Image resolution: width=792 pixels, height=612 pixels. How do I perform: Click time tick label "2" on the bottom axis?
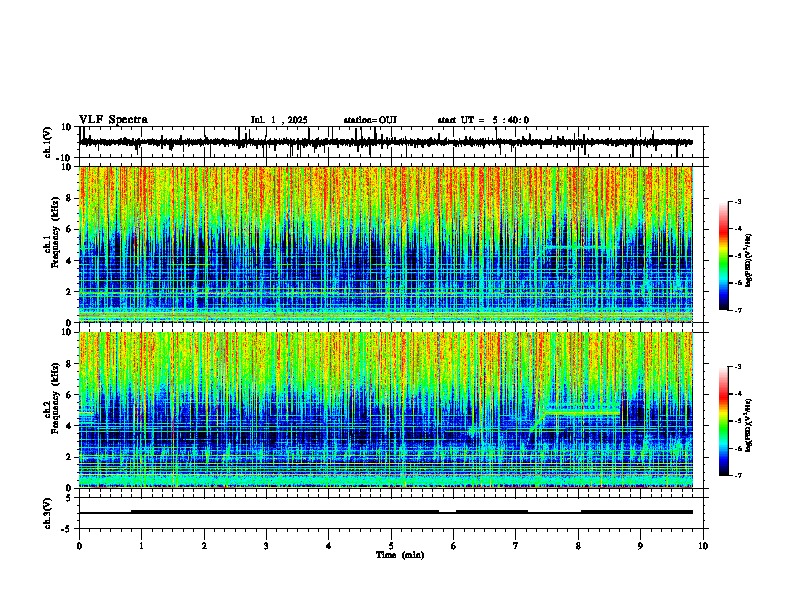(x=204, y=546)
